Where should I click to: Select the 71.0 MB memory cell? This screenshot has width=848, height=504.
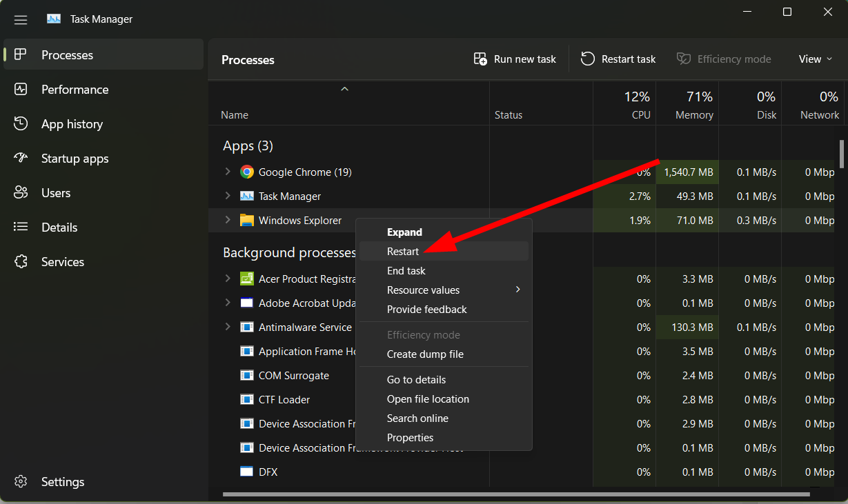[x=687, y=220]
